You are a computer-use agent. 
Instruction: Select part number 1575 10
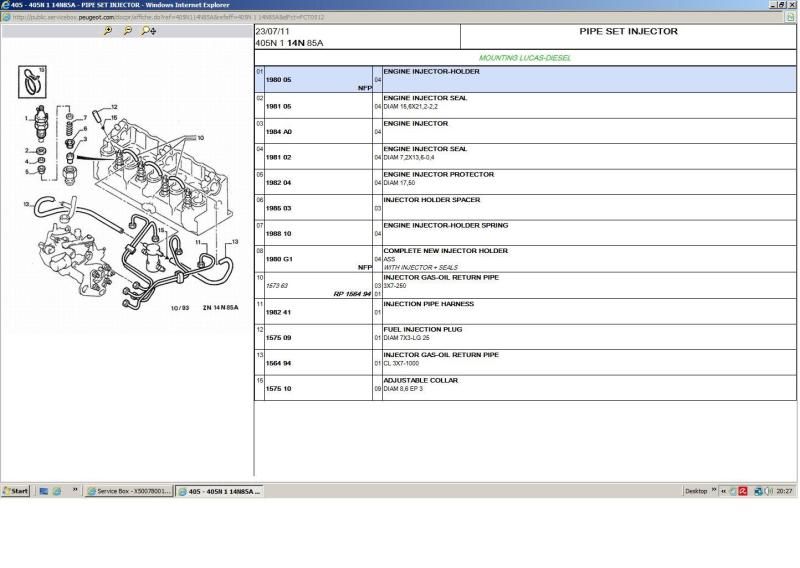point(278,389)
